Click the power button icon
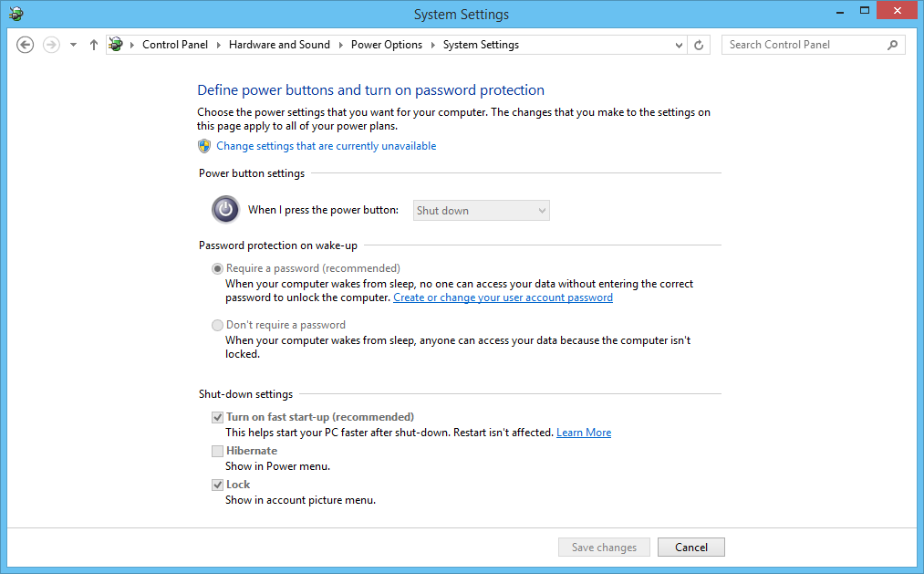Image resolution: width=924 pixels, height=574 pixels. pos(224,209)
